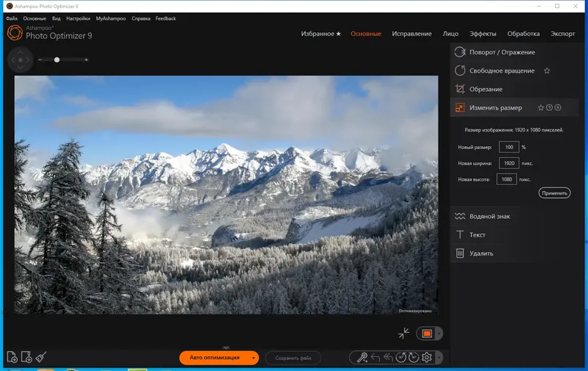588x371 pixels.
Task: Open the Справка menu
Action: pyautogui.click(x=141, y=18)
